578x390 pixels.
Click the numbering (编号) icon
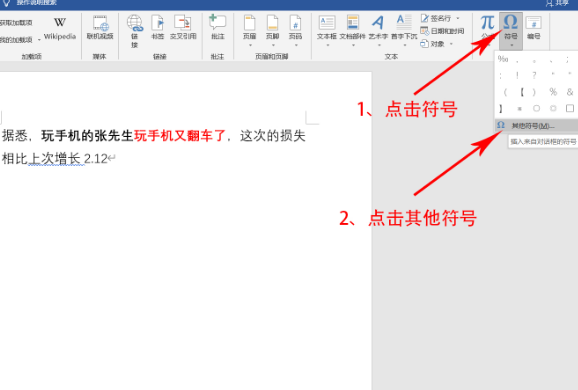(533, 28)
